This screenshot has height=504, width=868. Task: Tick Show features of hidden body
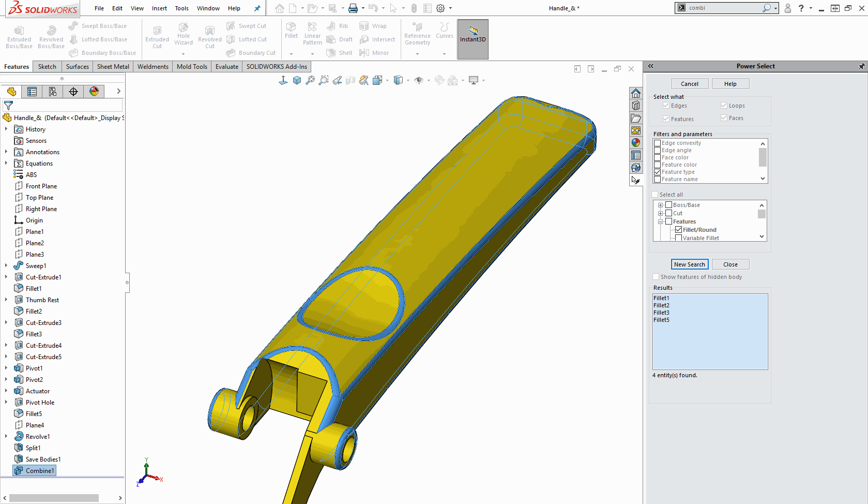pyautogui.click(x=656, y=277)
